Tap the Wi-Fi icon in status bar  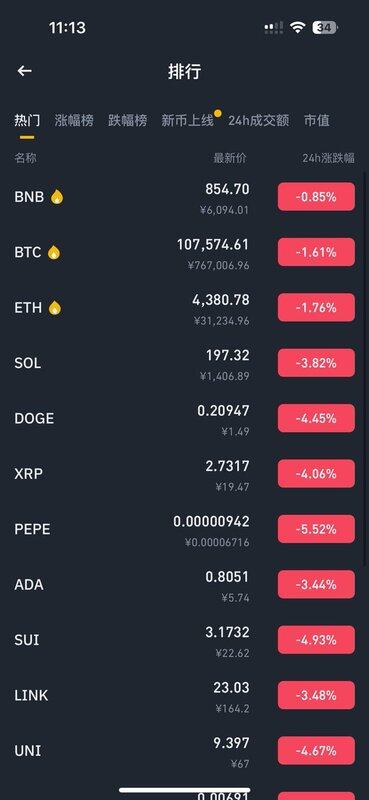pyautogui.click(x=297, y=28)
